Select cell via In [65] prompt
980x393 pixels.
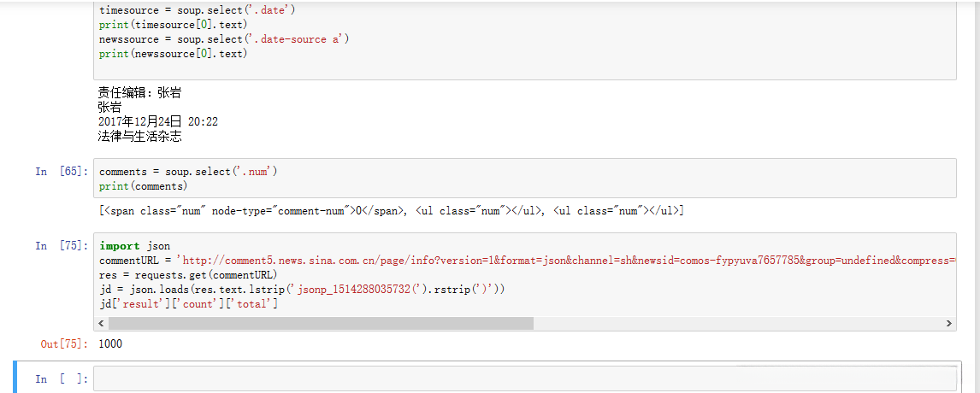point(62,172)
